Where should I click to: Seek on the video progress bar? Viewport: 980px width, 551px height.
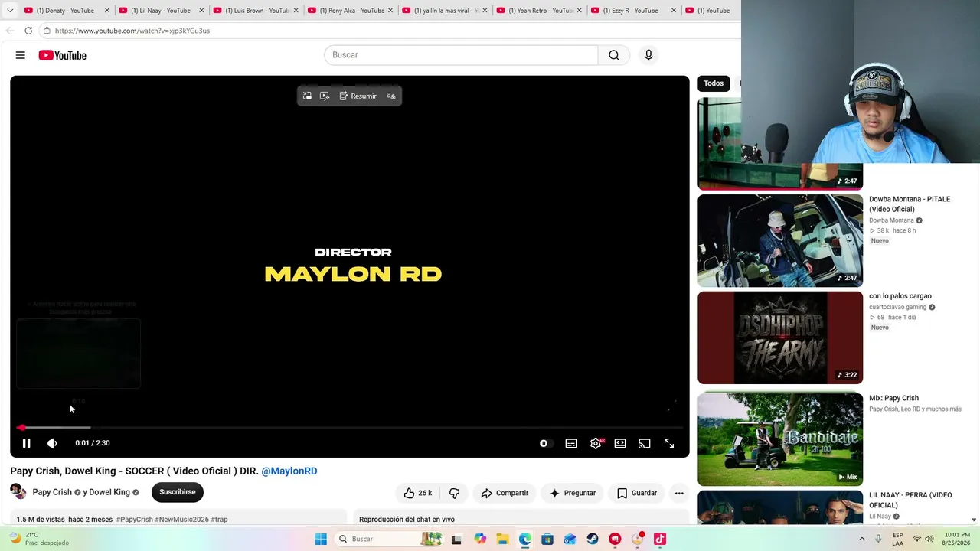point(350,428)
